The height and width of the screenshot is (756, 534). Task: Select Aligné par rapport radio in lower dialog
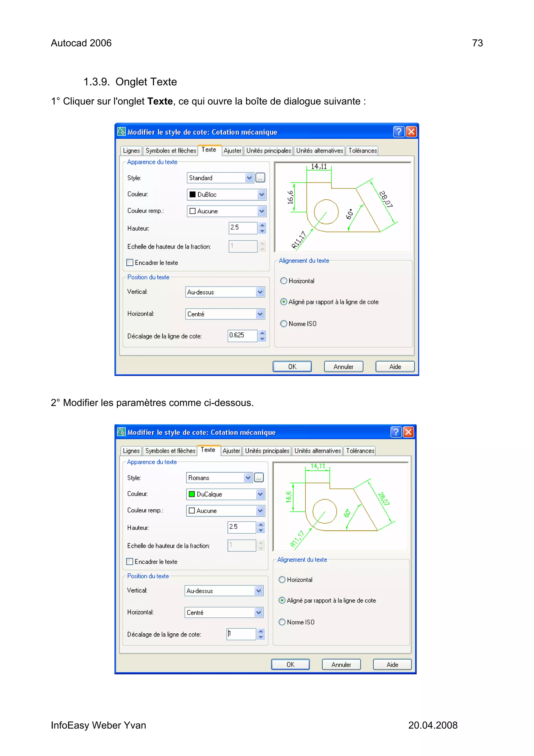click(x=282, y=600)
